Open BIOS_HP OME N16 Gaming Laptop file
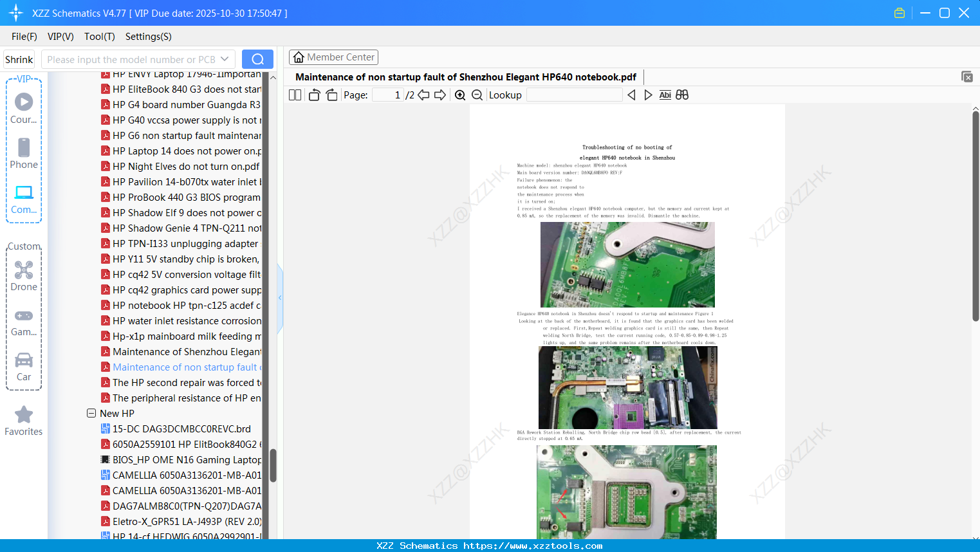Screen dimensions: 980x552 (181, 460)
